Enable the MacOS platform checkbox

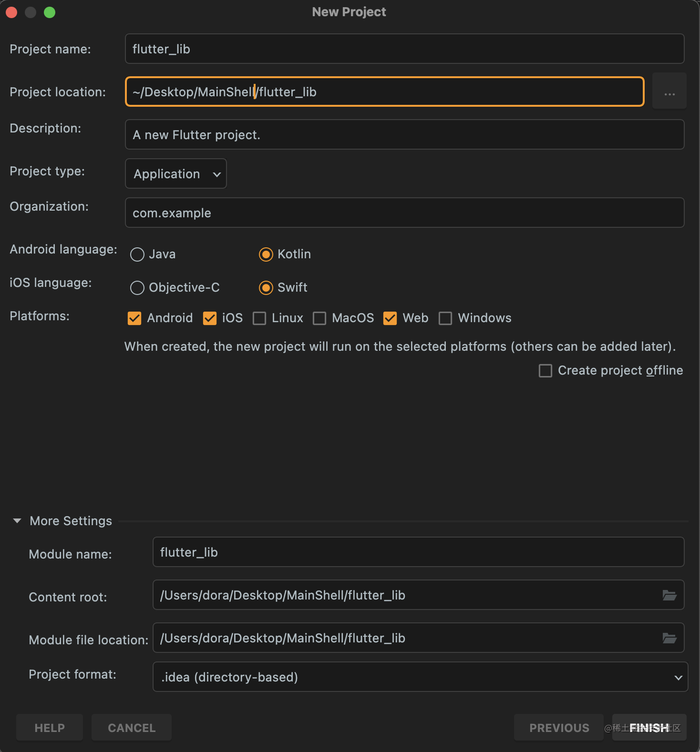(319, 318)
